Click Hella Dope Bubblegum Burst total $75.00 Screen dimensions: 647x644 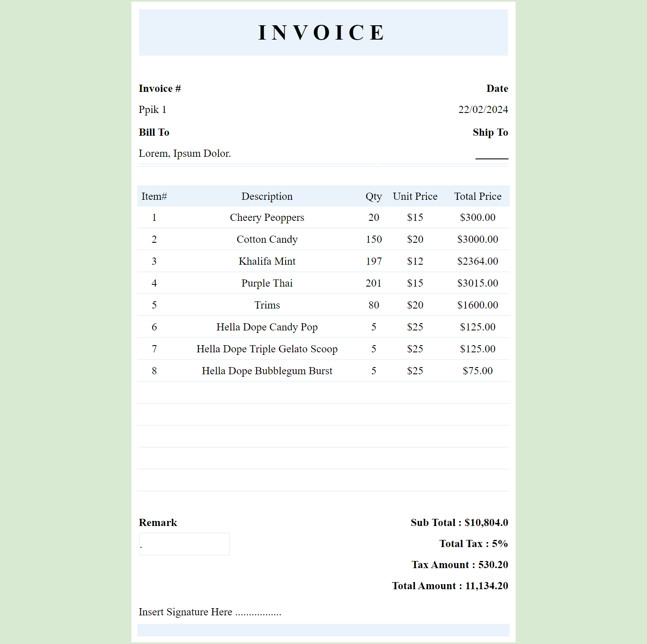[x=477, y=371]
